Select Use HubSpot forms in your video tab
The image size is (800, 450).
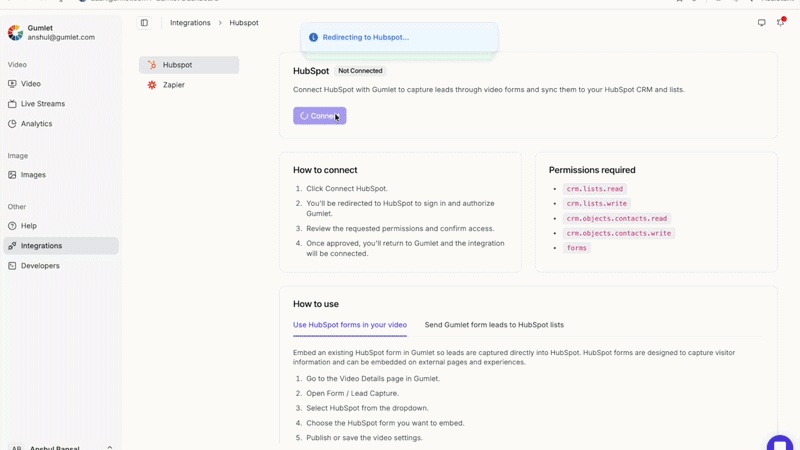coord(350,325)
